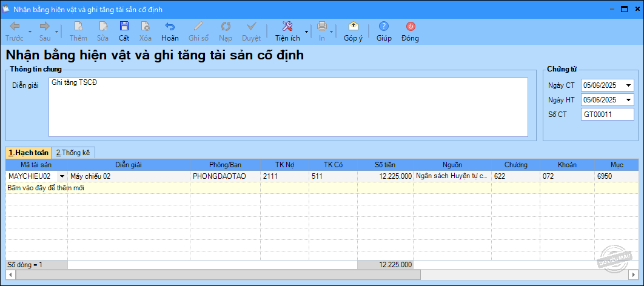Click the TK Nợ column header
The image size is (644, 286).
point(284,165)
